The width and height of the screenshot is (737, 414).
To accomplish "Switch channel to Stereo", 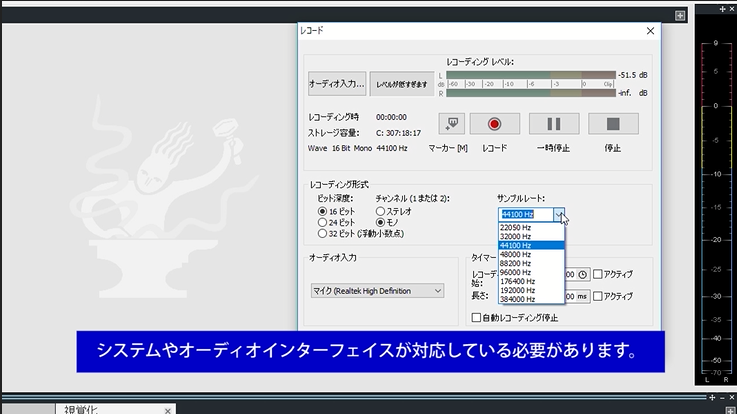I will tap(380, 212).
